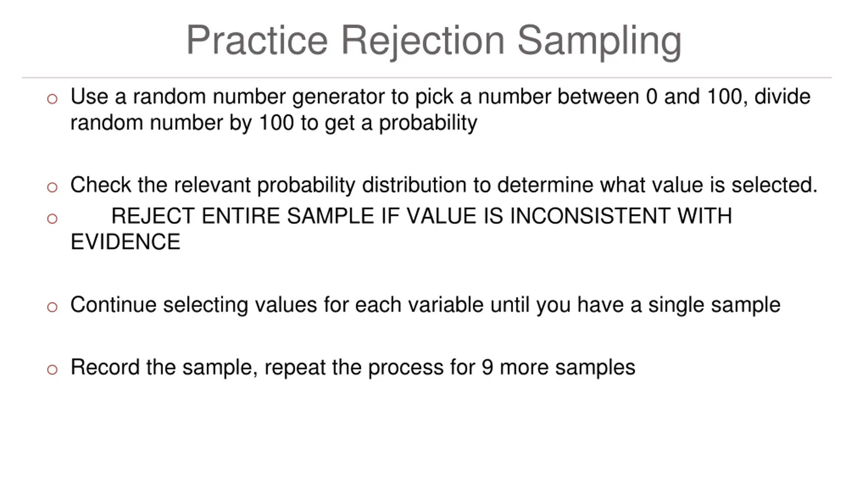The height and width of the screenshot is (488, 868).
Task: Click the line 'Record the sample, repeat the process'
Action: tap(353, 368)
